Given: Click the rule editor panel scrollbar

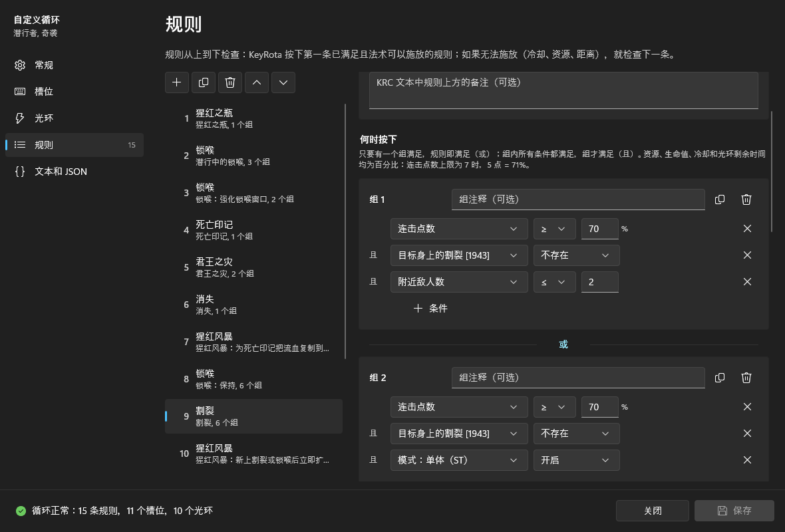Looking at the screenshot, I should (772, 171).
